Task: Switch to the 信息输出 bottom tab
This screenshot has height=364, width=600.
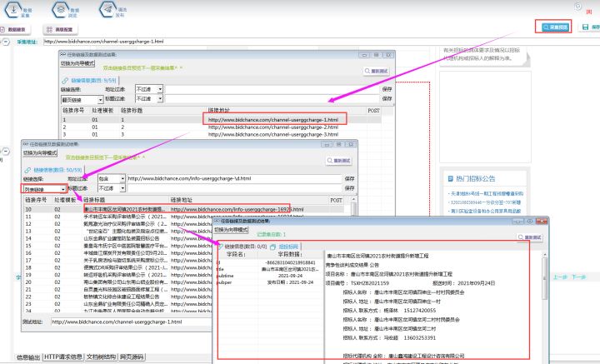Action: pyautogui.click(x=28, y=357)
